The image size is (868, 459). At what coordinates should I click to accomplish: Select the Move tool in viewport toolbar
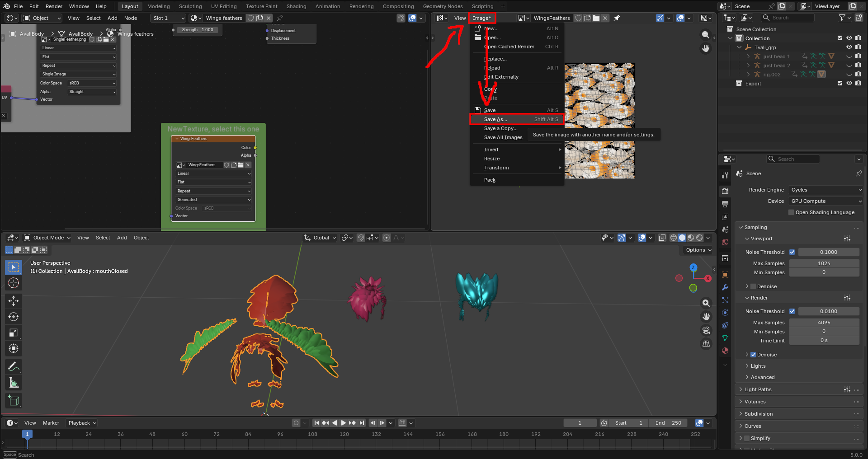(x=14, y=300)
